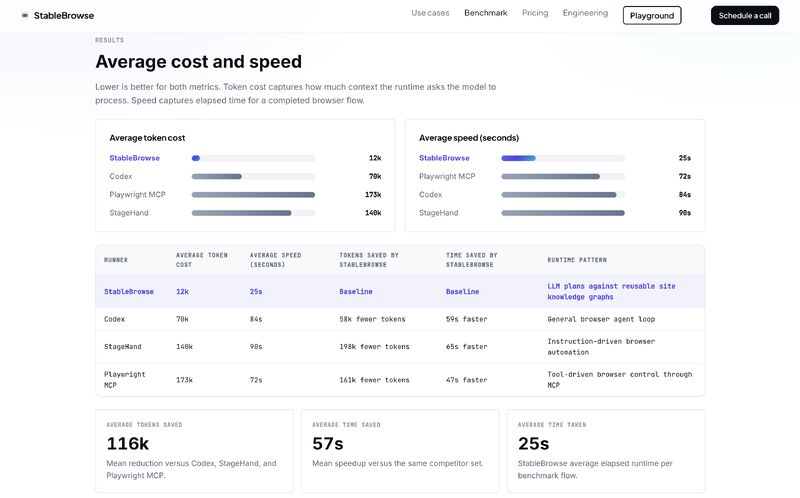Click the Playground button

point(652,15)
